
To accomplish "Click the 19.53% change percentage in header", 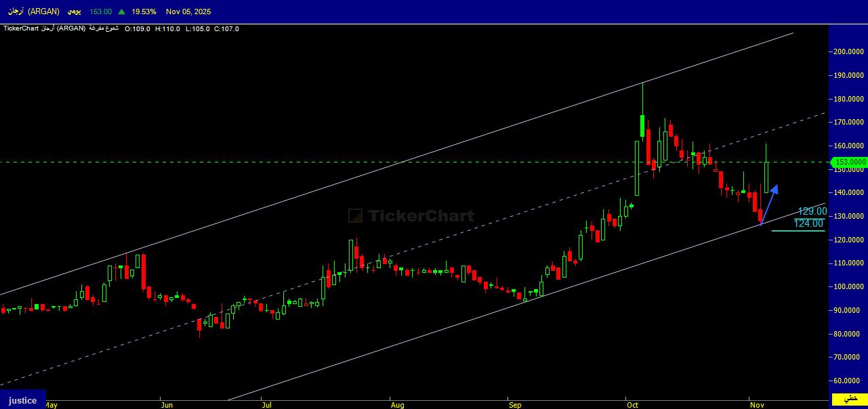I will click(x=144, y=12).
